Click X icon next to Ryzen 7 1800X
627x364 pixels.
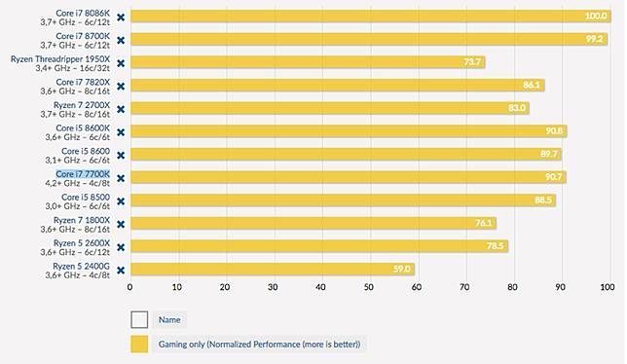tap(121, 224)
